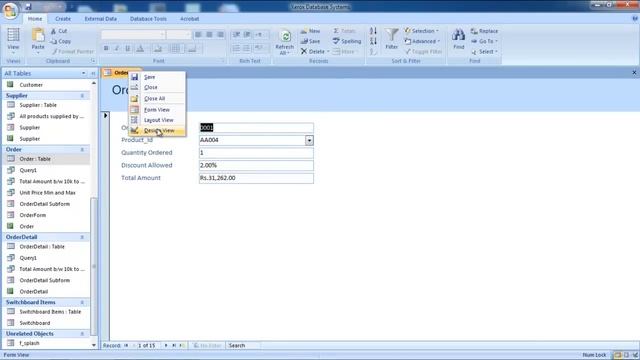Click the Discount Allowed field
This screenshot has width=640, height=360.
(x=256, y=165)
